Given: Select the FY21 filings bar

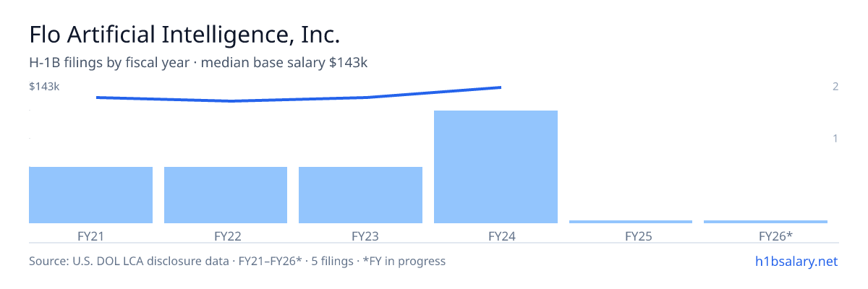Looking at the screenshot, I should [x=90, y=195].
